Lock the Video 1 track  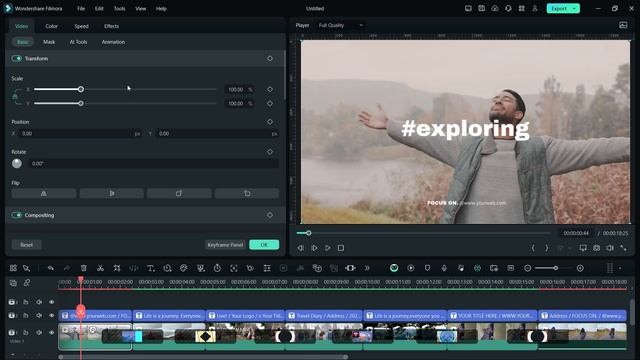pyautogui.click(x=26, y=333)
